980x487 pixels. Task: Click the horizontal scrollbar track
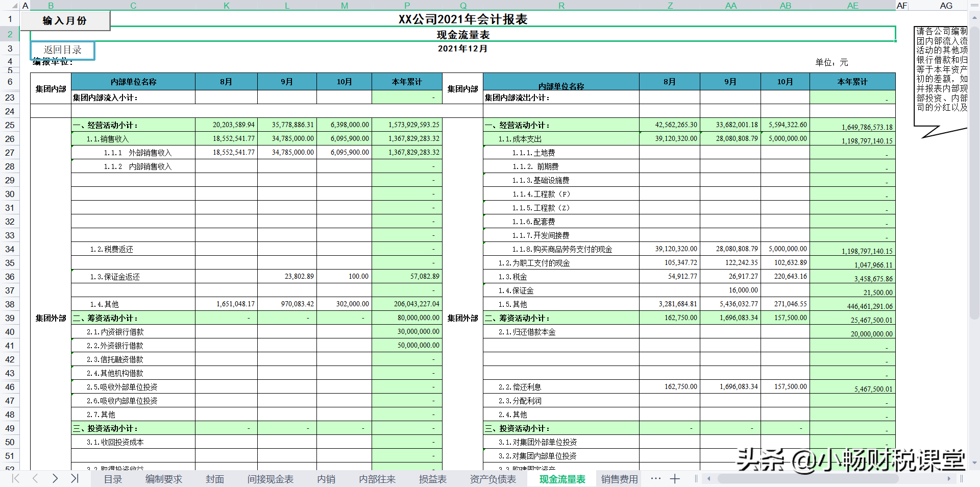click(x=817, y=479)
